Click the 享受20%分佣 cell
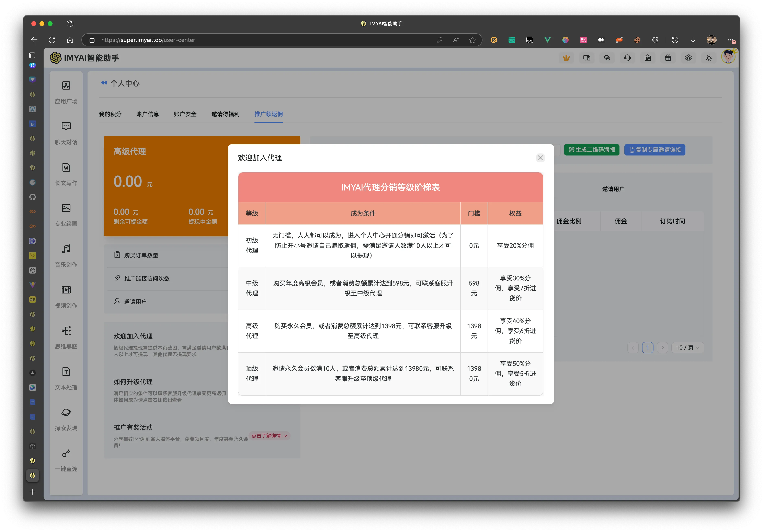Viewport: 763px width, 532px height. click(515, 246)
